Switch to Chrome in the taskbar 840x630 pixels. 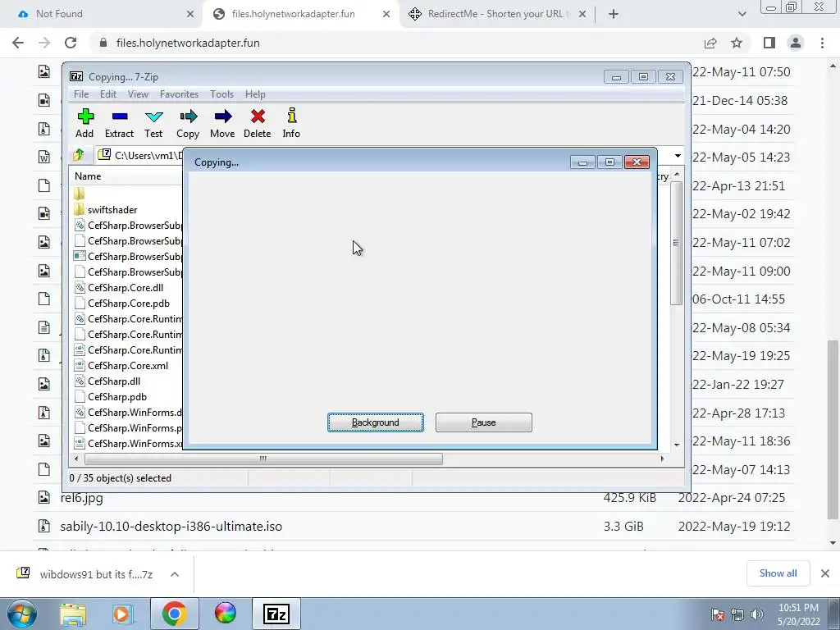click(174, 614)
